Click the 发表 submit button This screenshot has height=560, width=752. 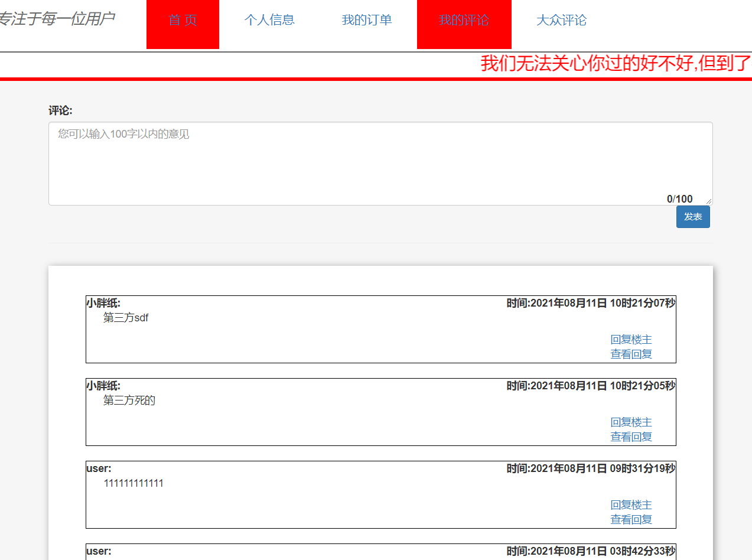(x=692, y=217)
